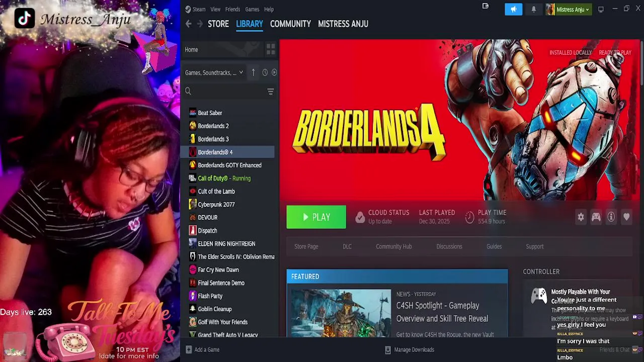This screenshot has width=644, height=362.
Task: Open the Discussions link
Action: pos(449,246)
